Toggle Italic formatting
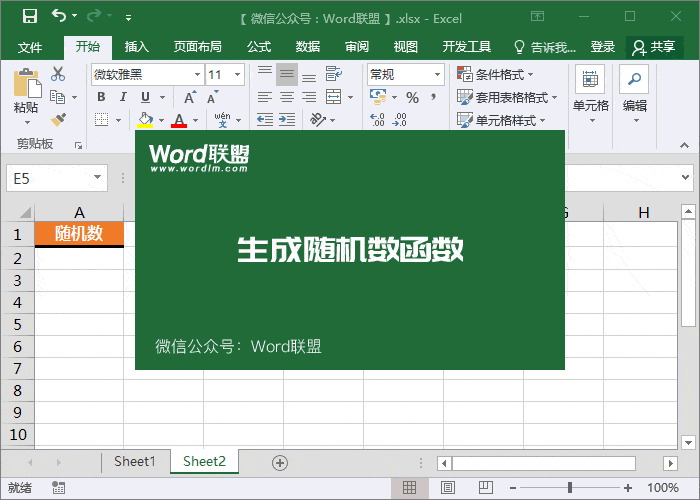The height and width of the screenshot is (500, 700). pos(123,97)
